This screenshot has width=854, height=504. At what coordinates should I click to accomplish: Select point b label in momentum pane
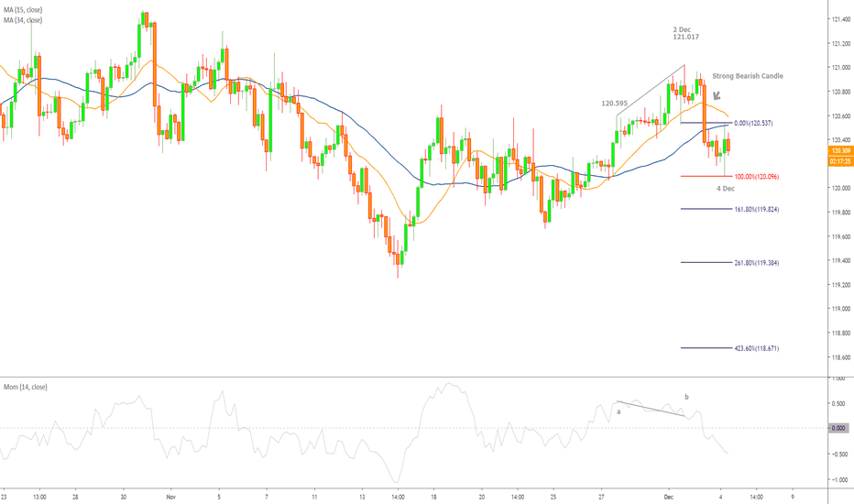point(686,397)
